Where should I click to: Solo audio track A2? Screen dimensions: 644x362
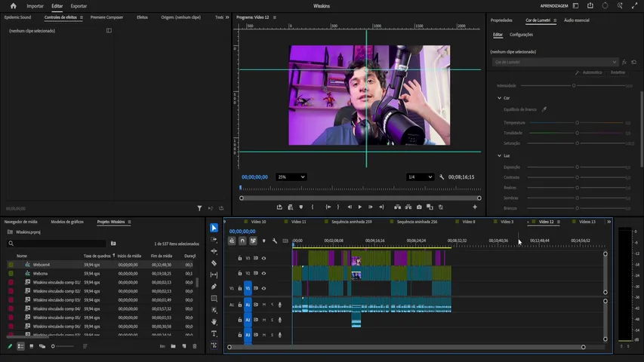[x=272, y=320]
